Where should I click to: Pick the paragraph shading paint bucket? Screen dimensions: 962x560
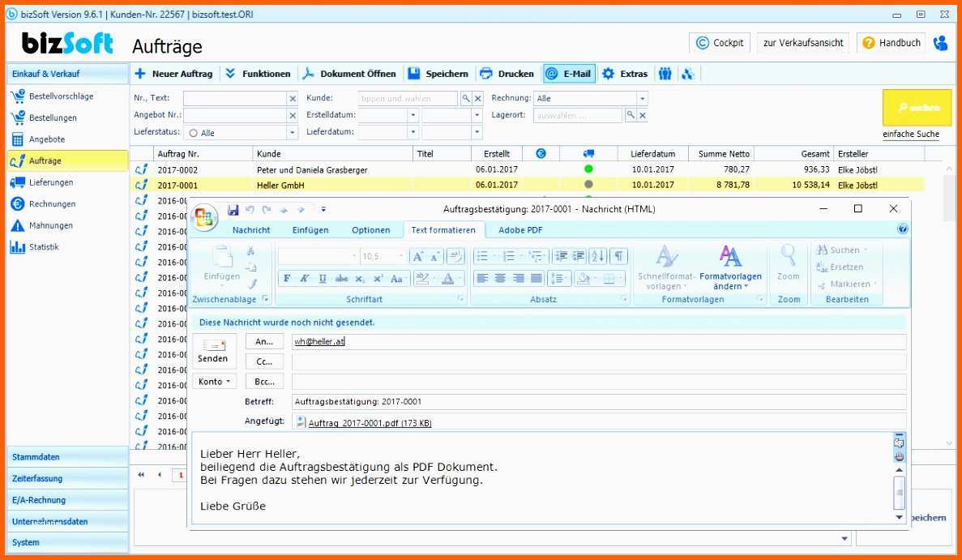point(584,279)
